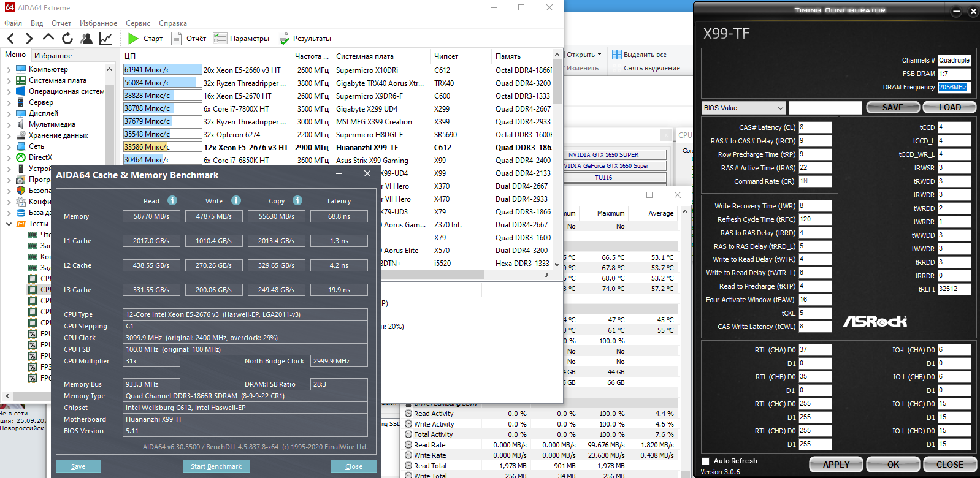Expand the Системная плата tree node
This screenshot has height=478, width=980.
click(x=9, y=80)
